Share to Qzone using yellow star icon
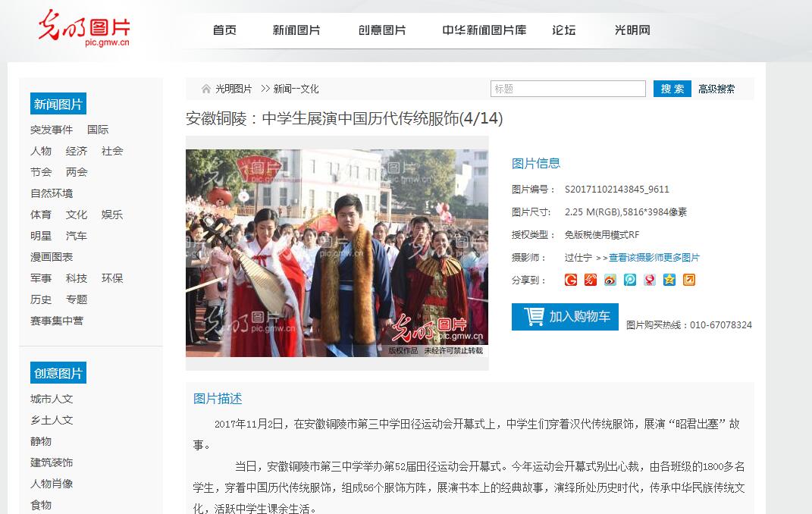The height and width of the screenshot is (514, 812). [x=669, y=280]
